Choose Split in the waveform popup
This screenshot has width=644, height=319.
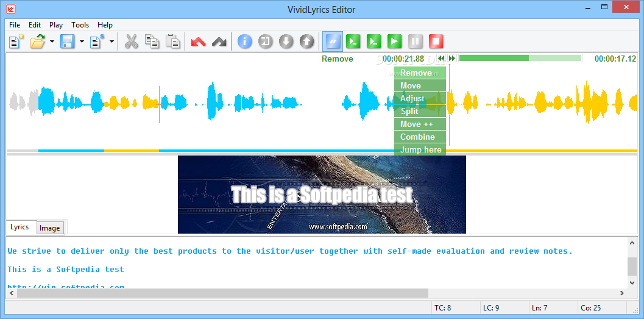[x=420, y=111]
